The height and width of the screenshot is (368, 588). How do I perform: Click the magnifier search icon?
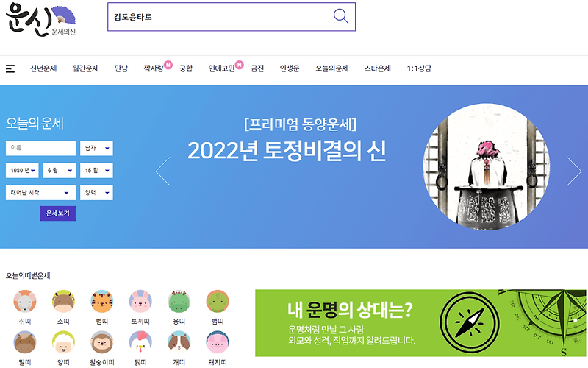[x=340, y=16]
